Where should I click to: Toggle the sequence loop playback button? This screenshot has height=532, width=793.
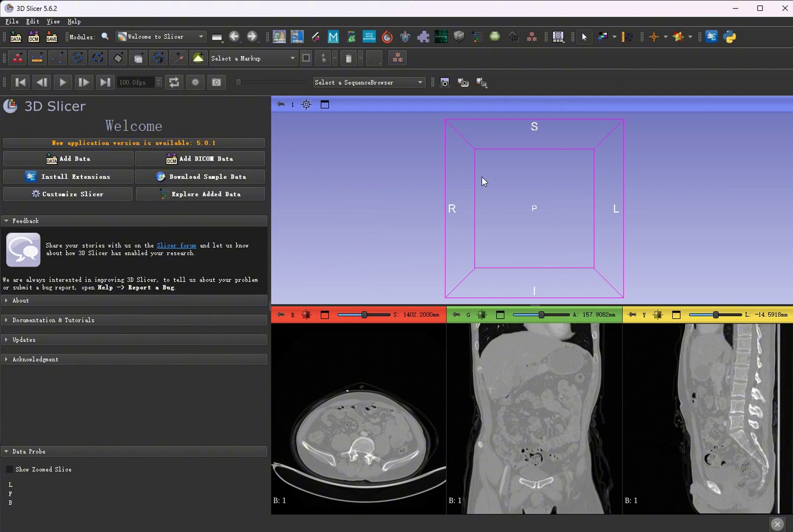tap(174, 82)
